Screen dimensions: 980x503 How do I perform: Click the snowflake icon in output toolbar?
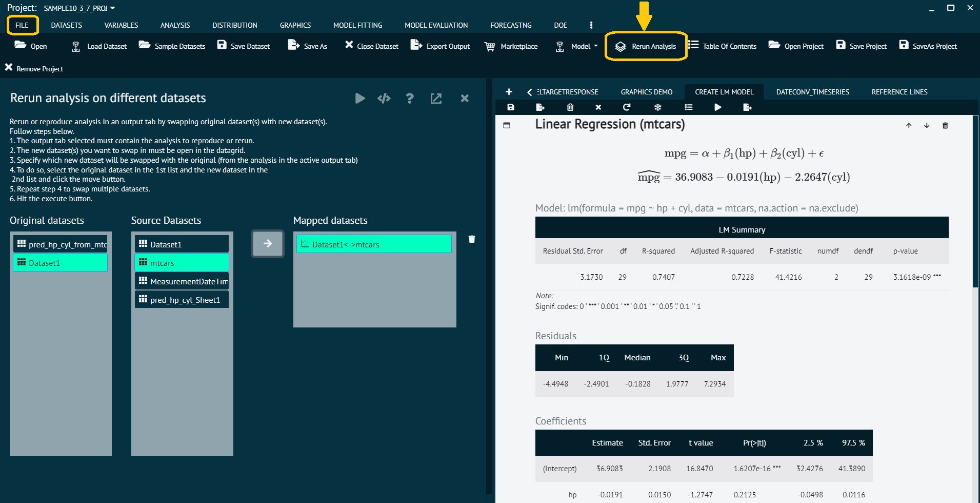657,107
